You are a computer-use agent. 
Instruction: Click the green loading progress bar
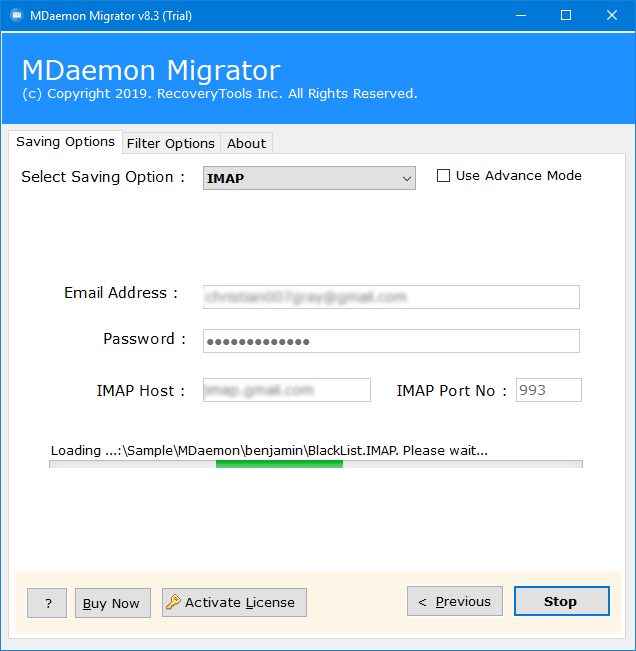316,464
